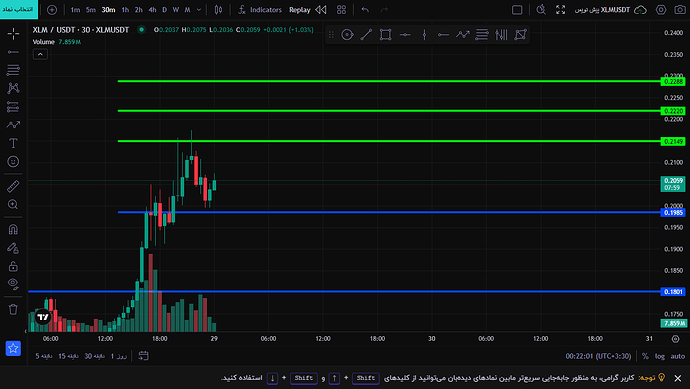Select the Measure ruler tool
Viewport: 690px width, 389px height.
(x=13, y=186)
